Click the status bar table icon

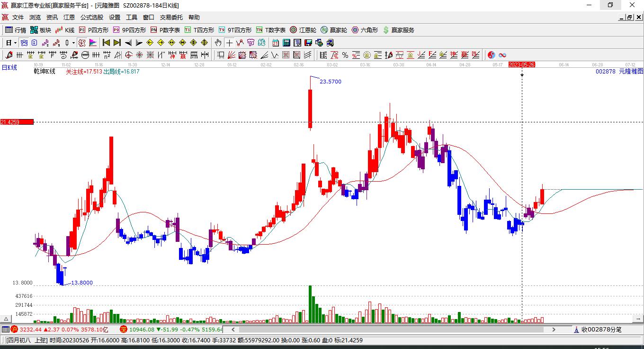tap(6, 330)
